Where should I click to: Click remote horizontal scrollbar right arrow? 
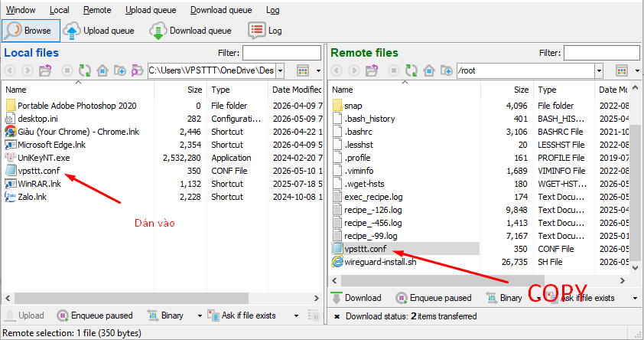tap(623, 280)
